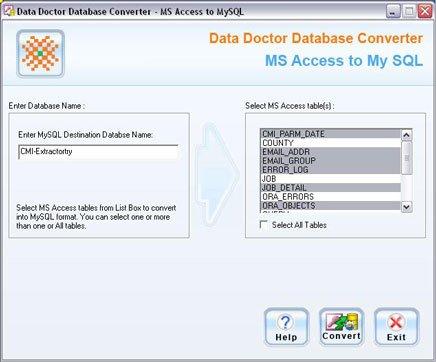The width and height of the screenshot is (436, 362).
Task: Enable the Select All Tables checkbox
Action: tap(264, 225)
